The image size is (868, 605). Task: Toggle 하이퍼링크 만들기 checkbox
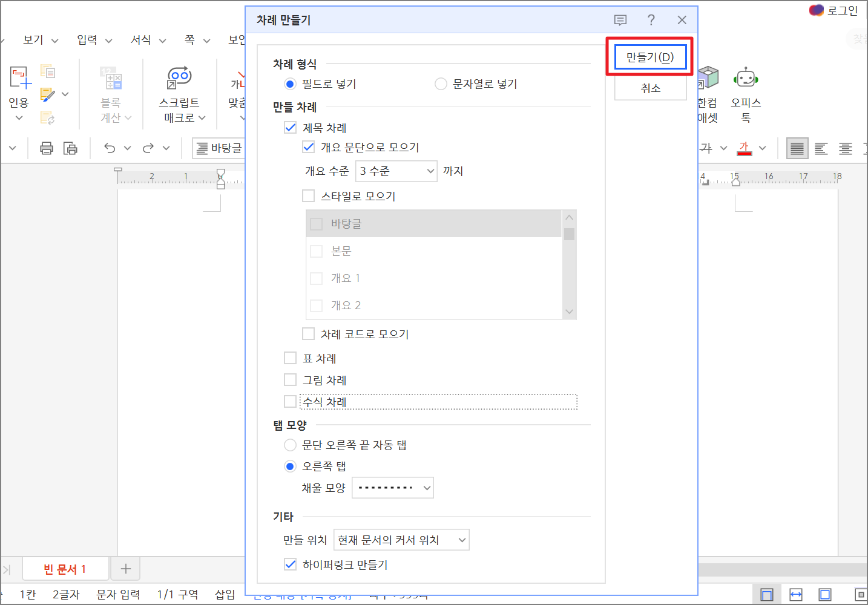click(x=291, y=564)
